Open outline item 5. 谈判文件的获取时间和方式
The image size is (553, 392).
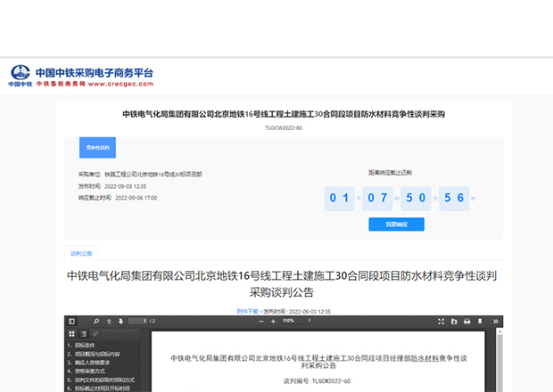point(101,380)
